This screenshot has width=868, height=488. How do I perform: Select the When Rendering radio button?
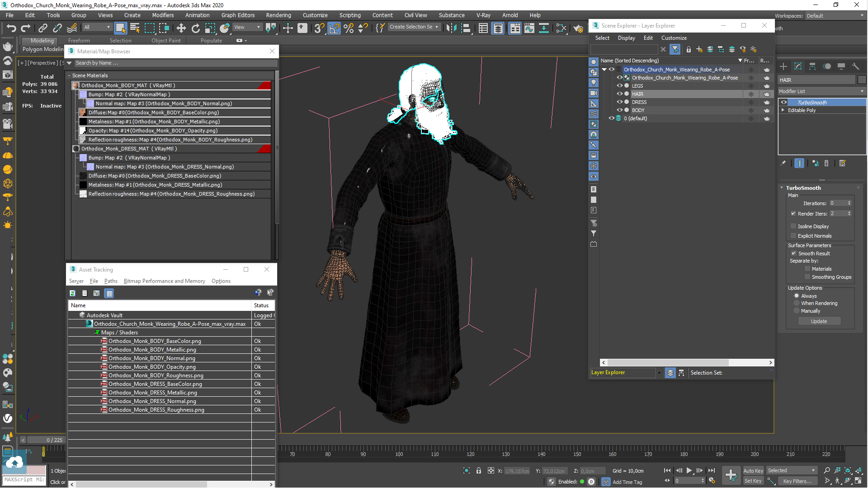pyautogui.click(x=797, y=303)
